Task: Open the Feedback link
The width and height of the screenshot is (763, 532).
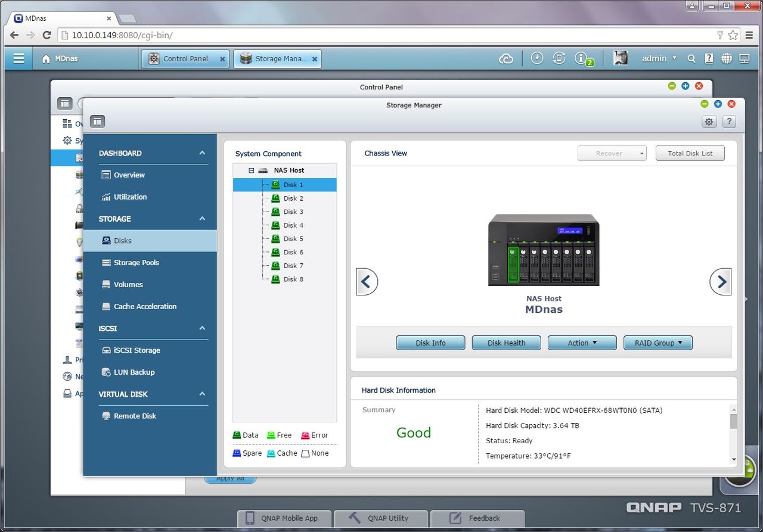Action: 477,518
